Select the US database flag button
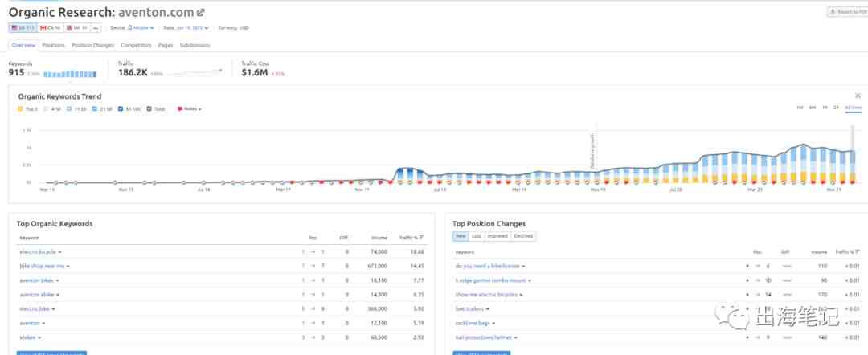Viewport: 868px width, 355px height. pyautogui.click(x=23, y=27)
